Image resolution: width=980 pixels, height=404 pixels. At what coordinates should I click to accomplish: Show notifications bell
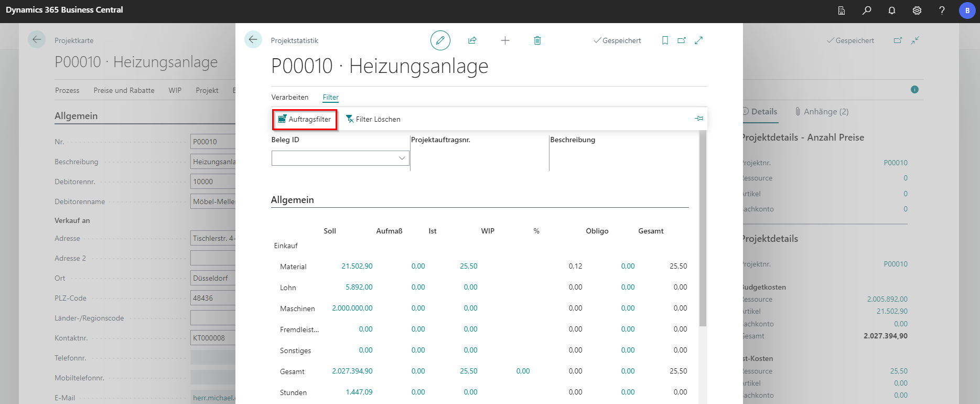click(891, 10)
